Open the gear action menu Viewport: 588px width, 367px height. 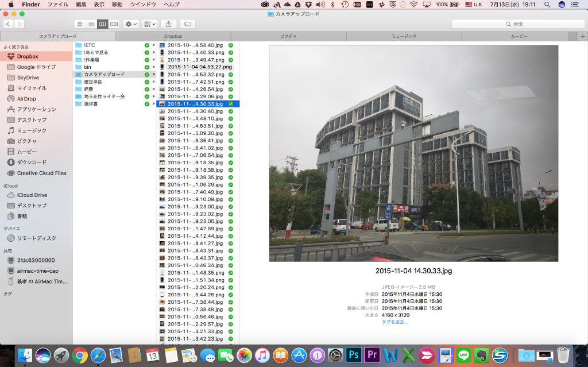click(x=131, y=24)
